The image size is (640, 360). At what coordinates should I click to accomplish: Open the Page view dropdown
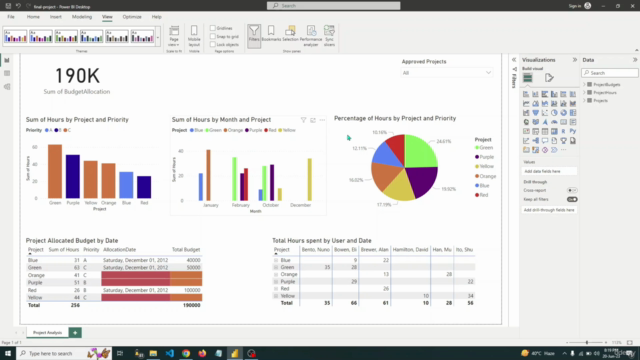coord(174,36)
